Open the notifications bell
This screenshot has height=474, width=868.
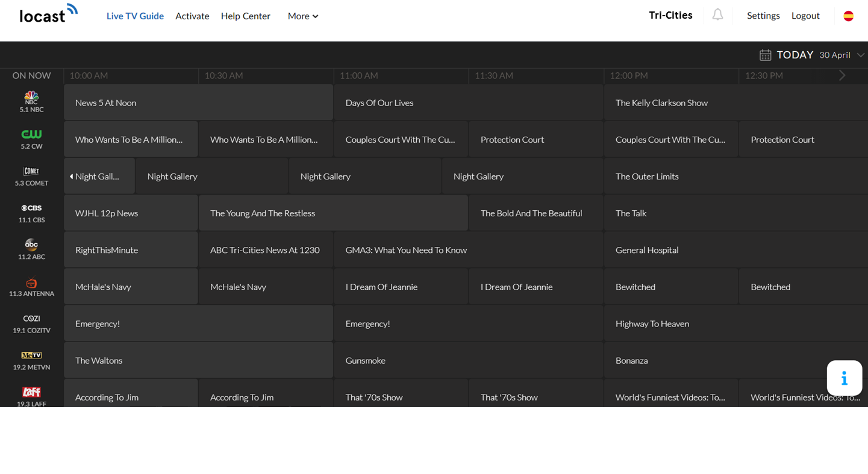coord(717,15)
